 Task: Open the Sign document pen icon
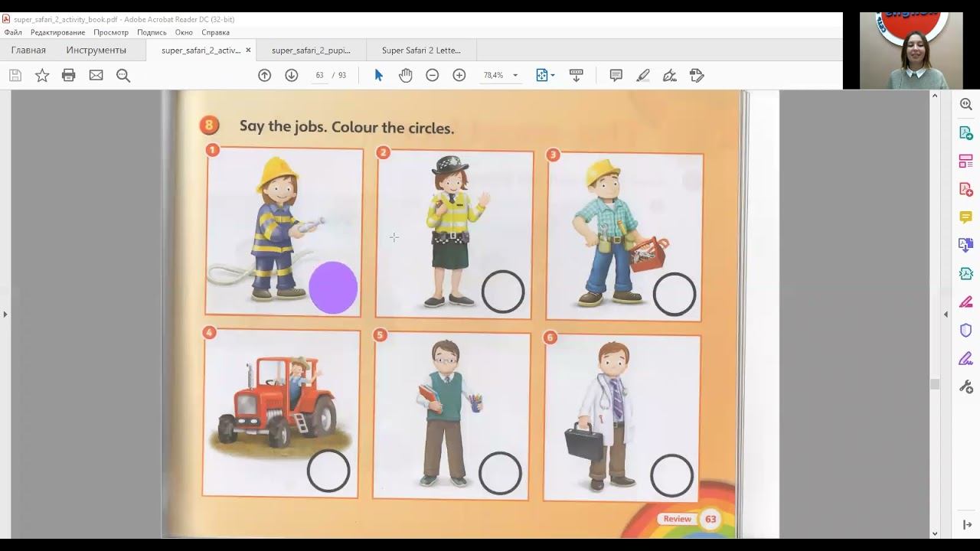click(670, 75)
